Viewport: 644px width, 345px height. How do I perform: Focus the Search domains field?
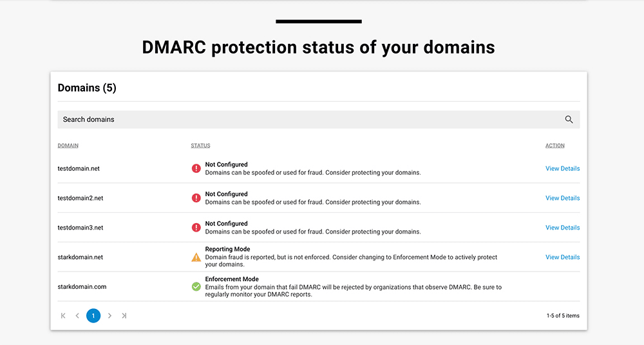319,119
